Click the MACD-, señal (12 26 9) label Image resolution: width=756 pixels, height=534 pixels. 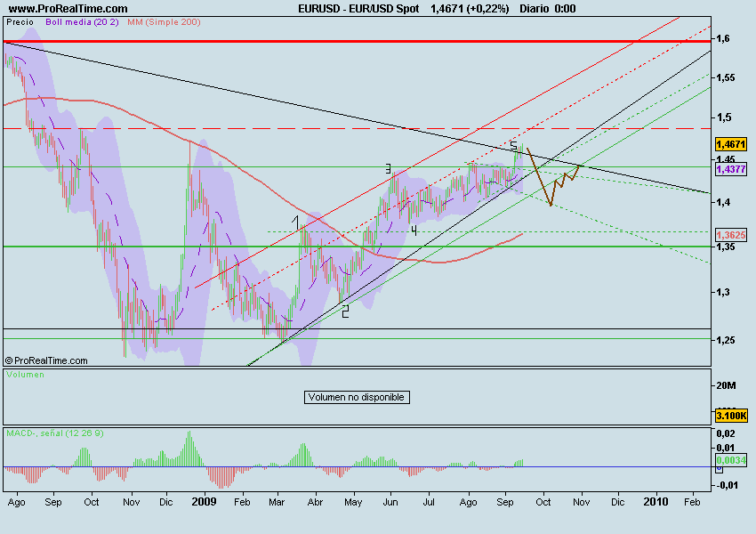point(55,433)
